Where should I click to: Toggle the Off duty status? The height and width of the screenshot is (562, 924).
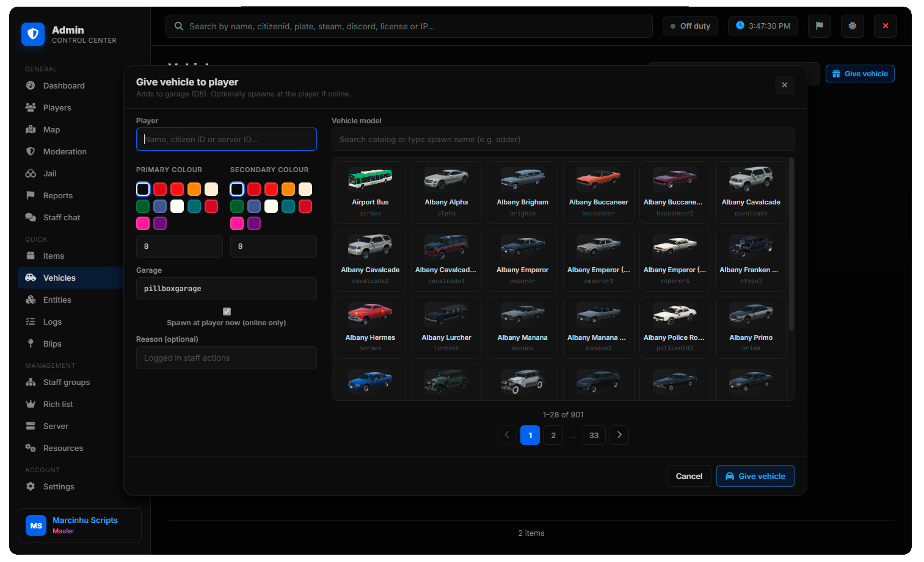(x=690, y=26)
